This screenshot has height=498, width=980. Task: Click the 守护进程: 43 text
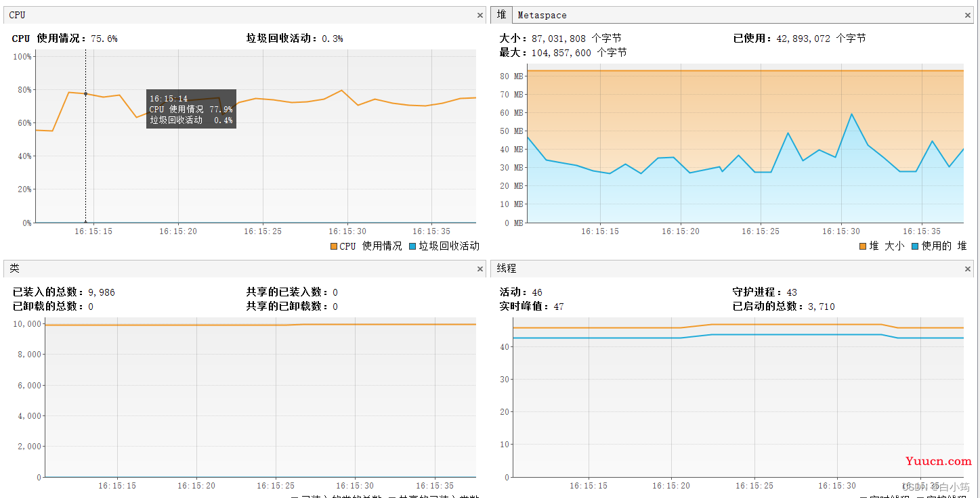pyautogui.click(x=765, y=292)
